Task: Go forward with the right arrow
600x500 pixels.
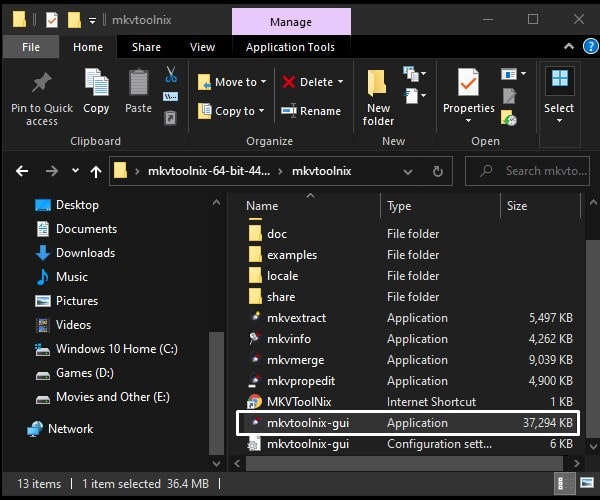Action: (x=52, y=171)
